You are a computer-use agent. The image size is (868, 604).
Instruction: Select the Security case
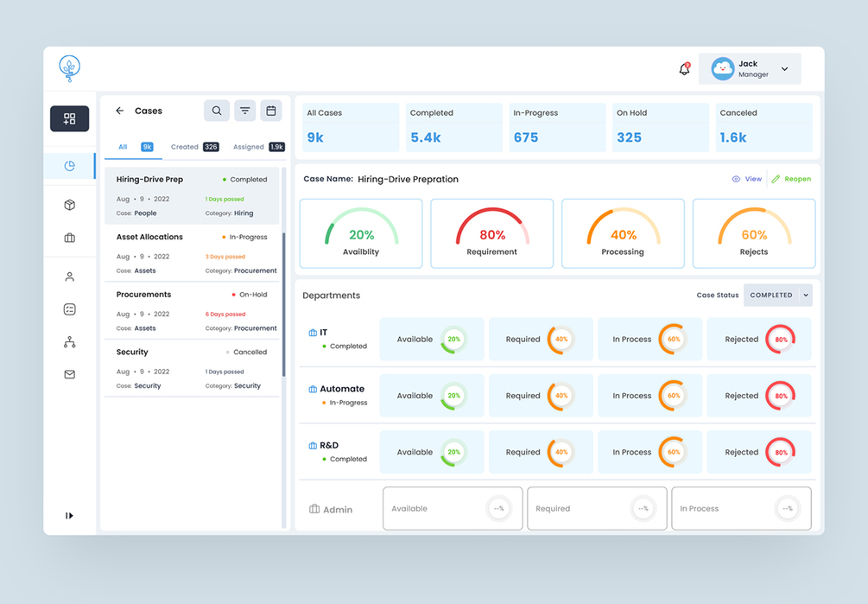tap(192, 369)
